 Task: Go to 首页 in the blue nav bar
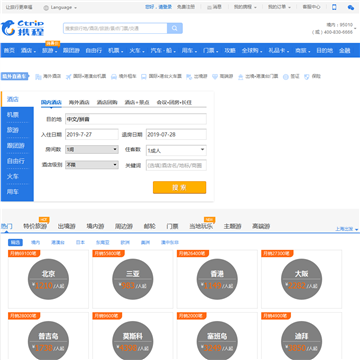9,51
